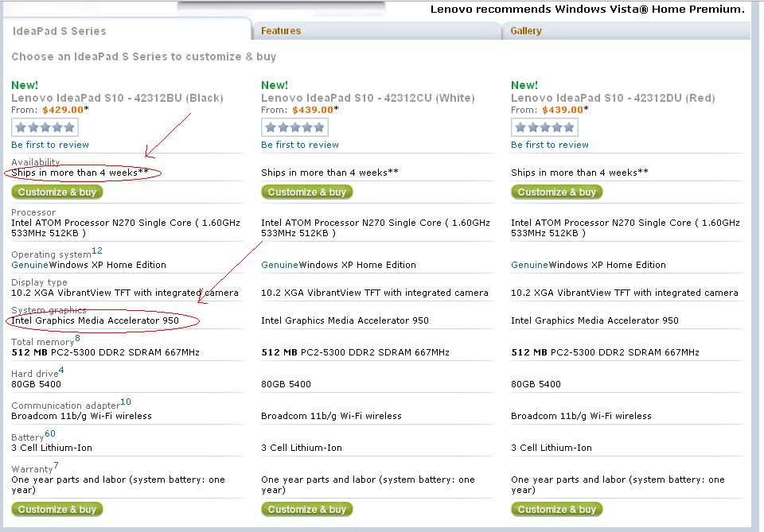Click 'One year parts and labor' in Black column
The image size is (764, 532).
coord(119,484)
